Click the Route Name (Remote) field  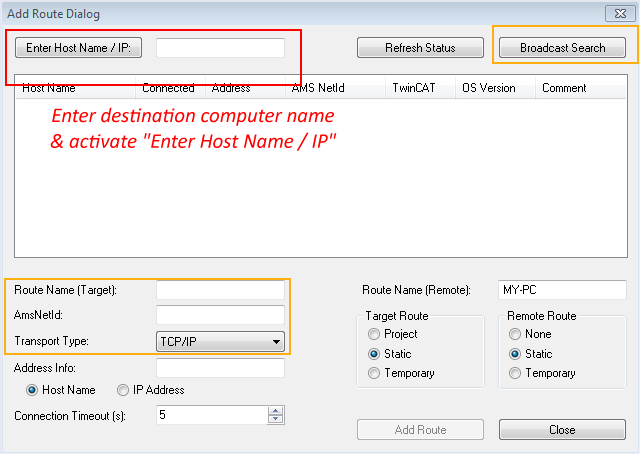(x=560, y=290)
